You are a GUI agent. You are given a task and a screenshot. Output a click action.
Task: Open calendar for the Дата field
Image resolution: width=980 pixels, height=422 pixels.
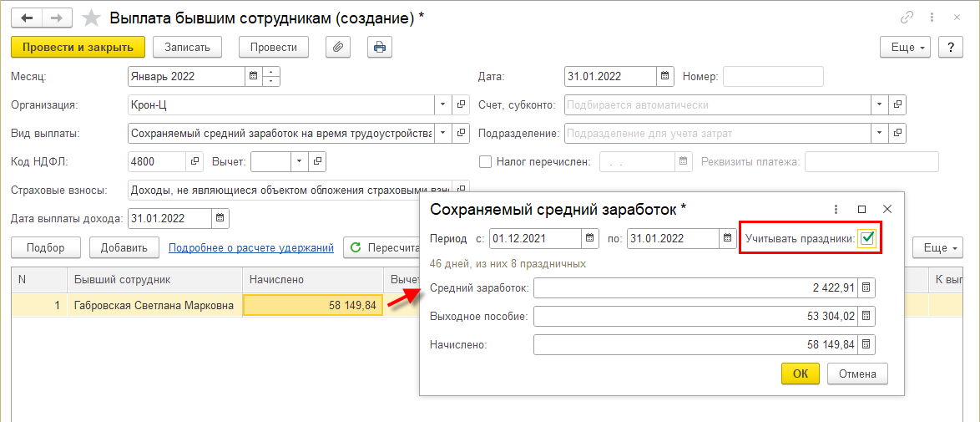[x=665, y=77]
